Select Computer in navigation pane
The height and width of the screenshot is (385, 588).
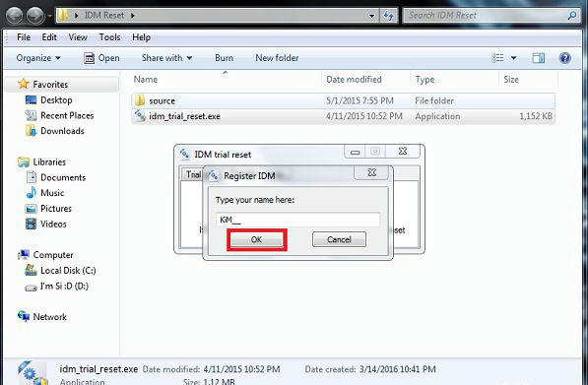click(53, 255)
